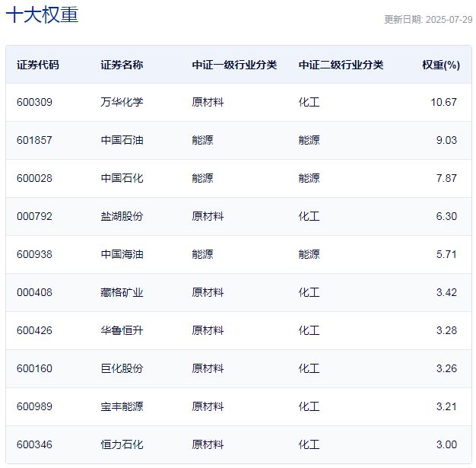Open the 盐湖股份 entry
476x468 pixels.
(122, 216)
